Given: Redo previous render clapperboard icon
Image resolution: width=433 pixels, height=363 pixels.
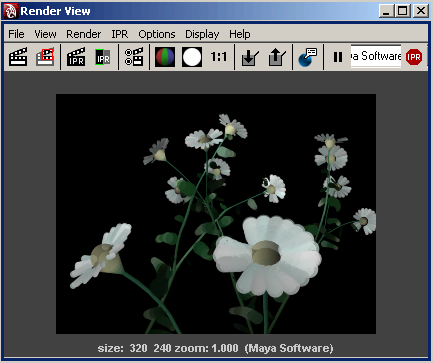Looking at the screenshot, I should click(x=18, y=57).
